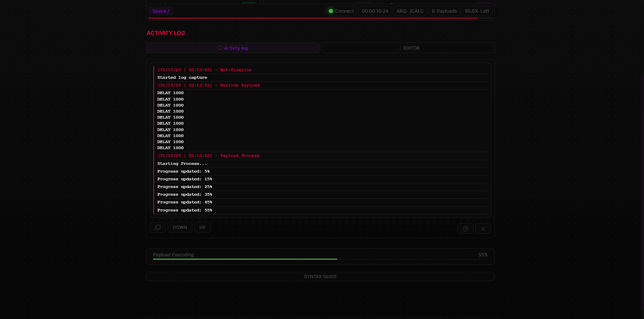Click the ARQ: /CALC status badge
This screenshot has height=319, width=644.
[410, 11]
